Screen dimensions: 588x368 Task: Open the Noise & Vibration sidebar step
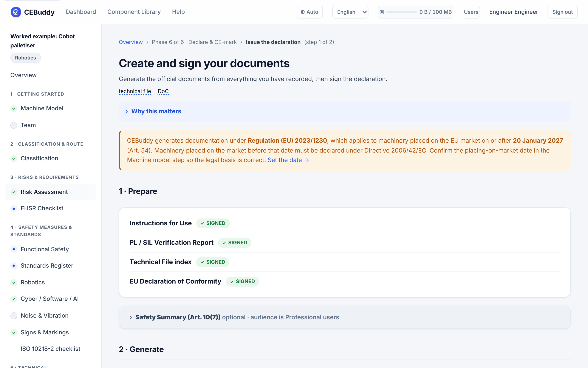click(51, 316)
